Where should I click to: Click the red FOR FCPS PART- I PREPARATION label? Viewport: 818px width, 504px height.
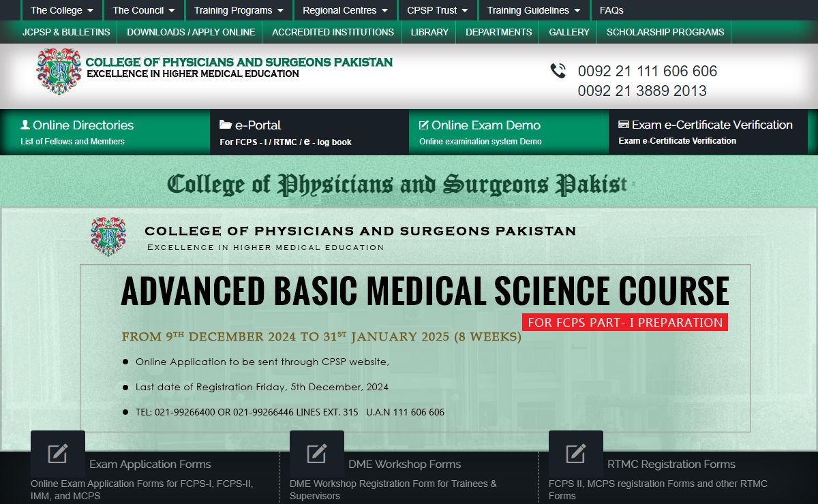625,323
